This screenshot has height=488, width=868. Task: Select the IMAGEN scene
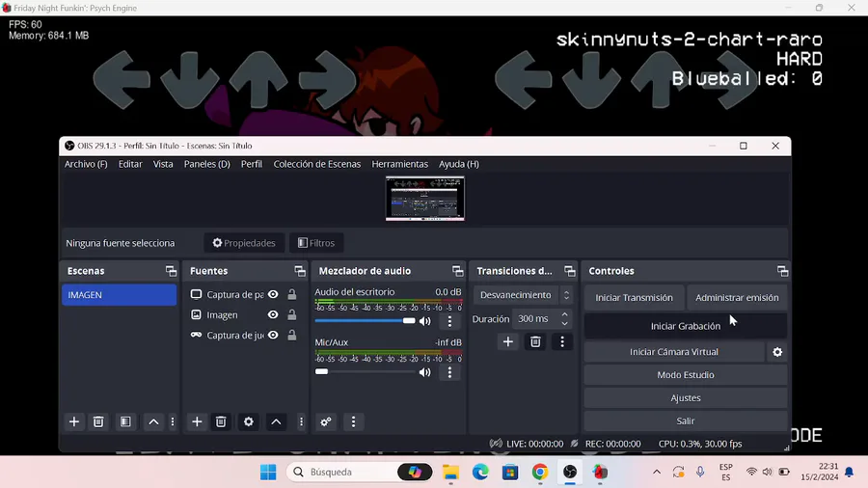pos(119,295)
